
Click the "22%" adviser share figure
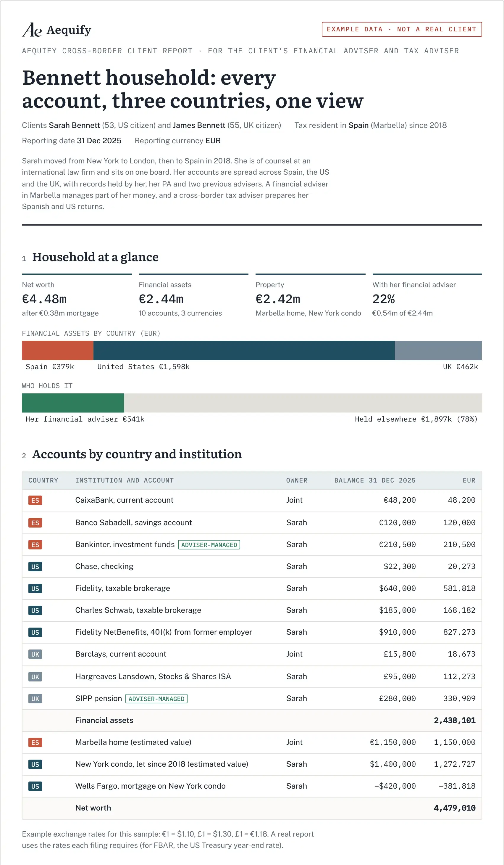pos(384,299)
